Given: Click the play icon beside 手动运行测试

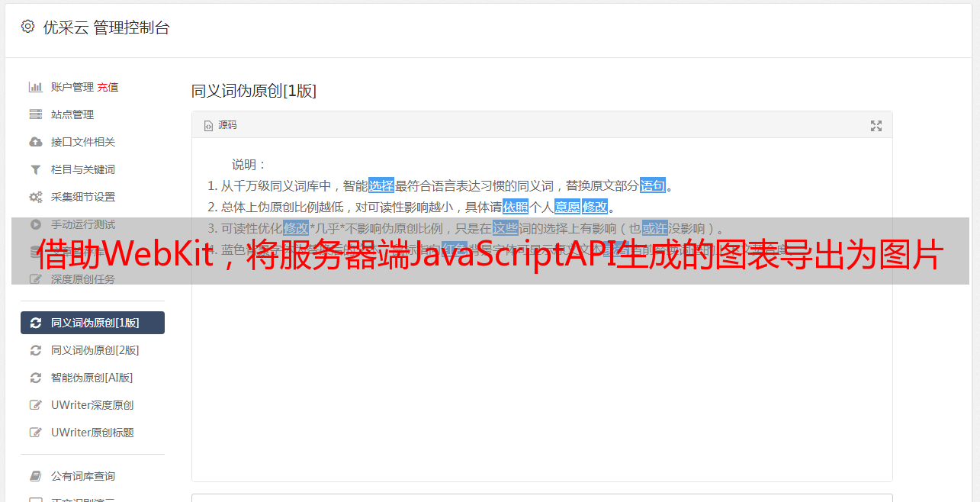Looking at the screenshot, I should (35, 224).
